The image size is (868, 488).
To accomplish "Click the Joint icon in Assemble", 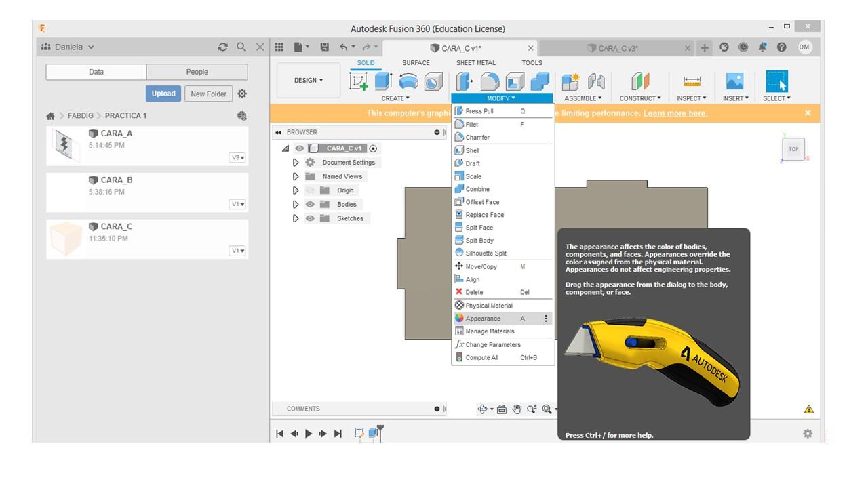I will (x=596, y=81).
